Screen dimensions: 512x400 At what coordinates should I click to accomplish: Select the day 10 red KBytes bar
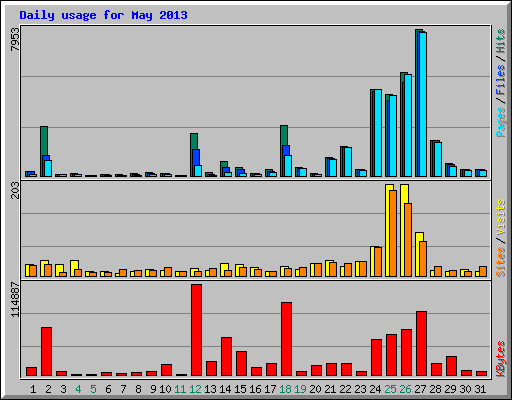pyautogui.click(x=166, y=370)
